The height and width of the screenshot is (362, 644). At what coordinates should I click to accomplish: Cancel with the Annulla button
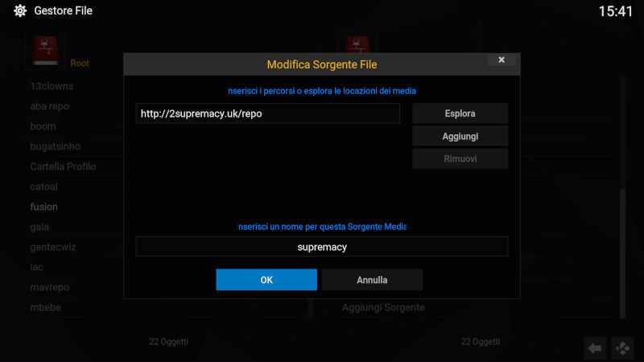point(372,280)
